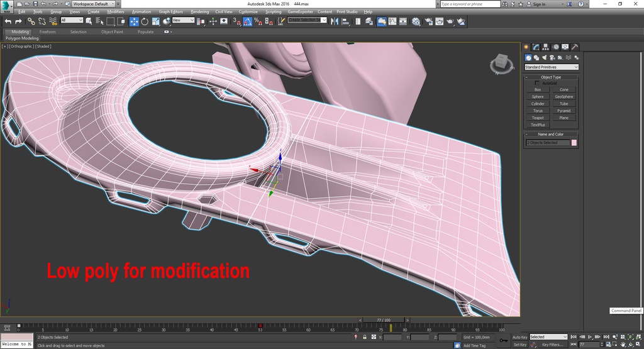
Task: Click the ViewCube in viewport
Action: coord(501,64)
